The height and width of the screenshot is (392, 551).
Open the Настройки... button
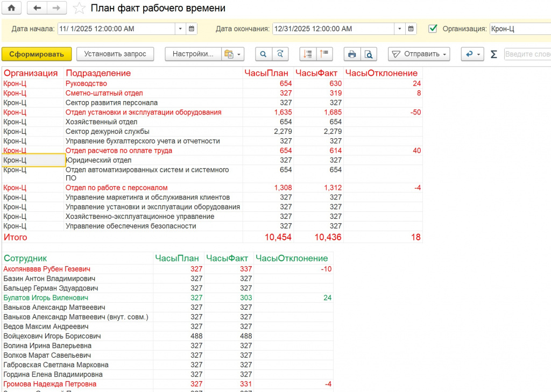point(193,54)
